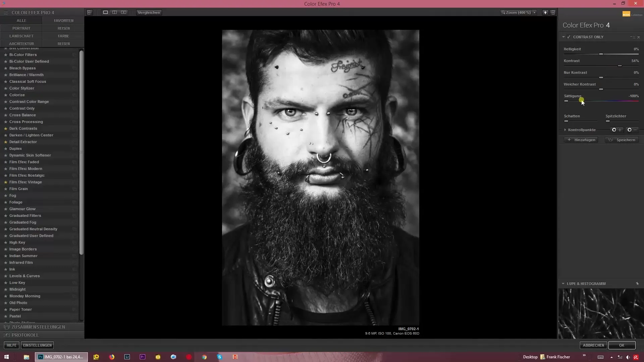
Task: Switch to split preview view
Action: (x=115, y=12)
